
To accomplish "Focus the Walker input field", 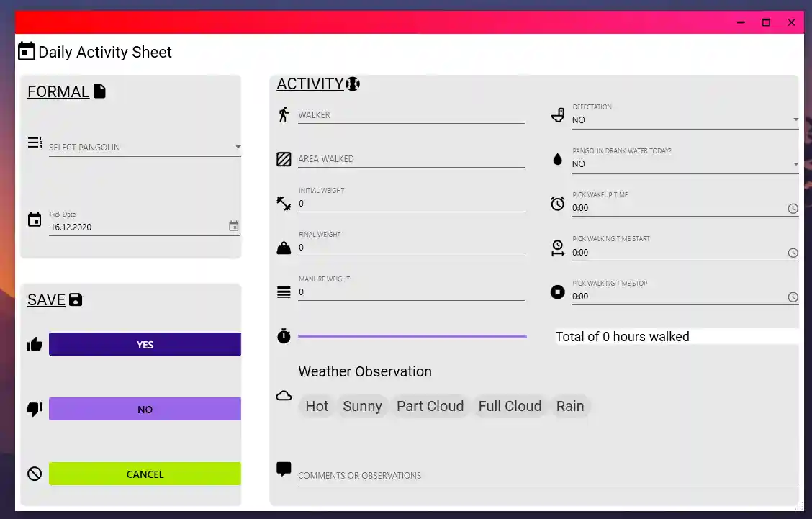I will pyautogui.click(x=412, y=114).
